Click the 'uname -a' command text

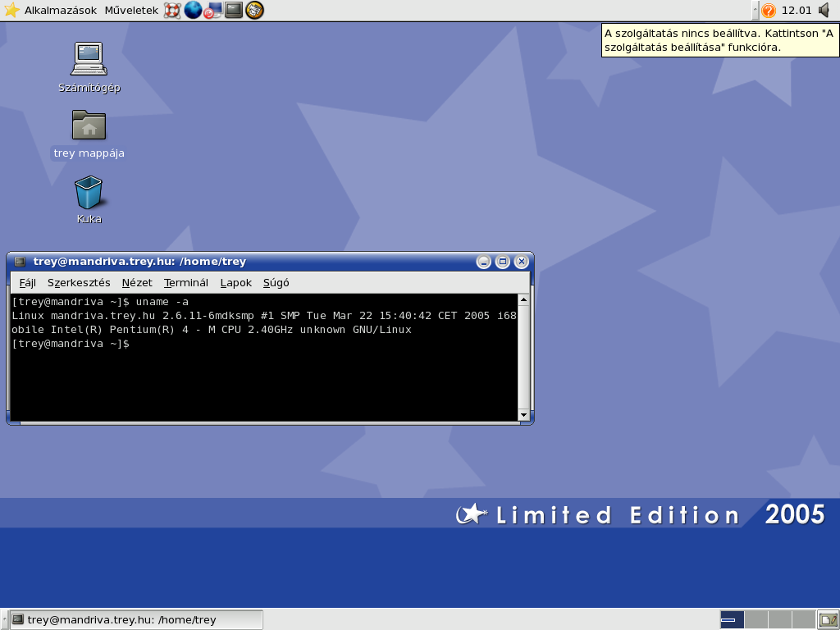coord(162,302)
